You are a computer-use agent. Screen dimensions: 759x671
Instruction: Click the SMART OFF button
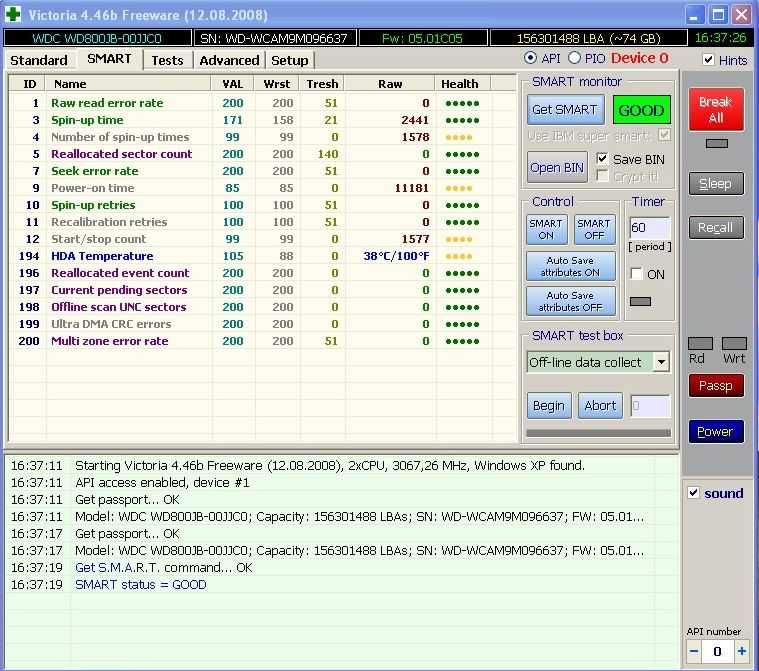click(x=594, y=229)
